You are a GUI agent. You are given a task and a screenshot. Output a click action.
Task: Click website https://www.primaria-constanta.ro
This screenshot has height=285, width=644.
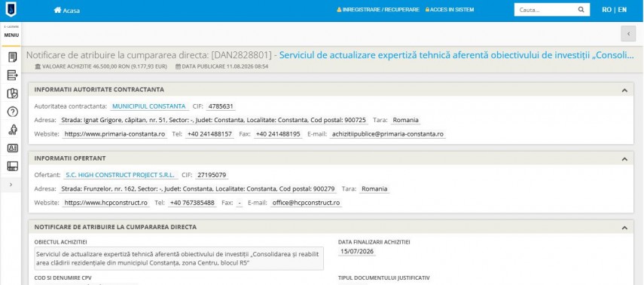pyautogui.click(x=114, y=134)
